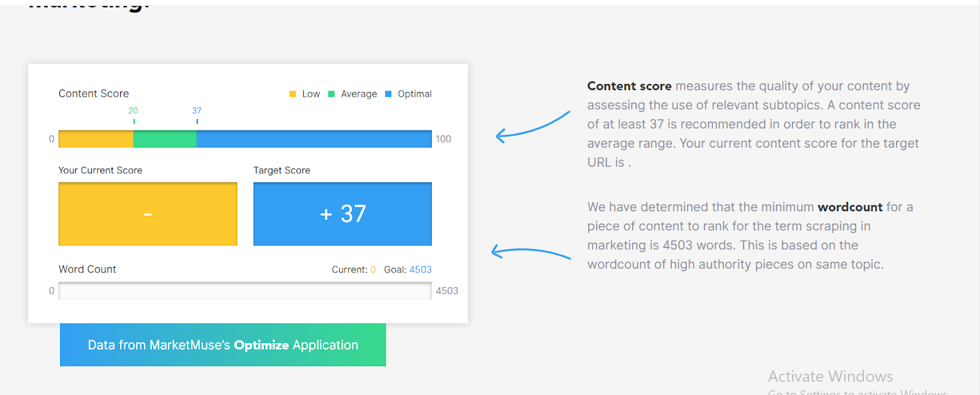Image resolution: width=980 pixels, height=395 pixels.
Task: Click the lower blue curved arrow
Action: point(531,252)
